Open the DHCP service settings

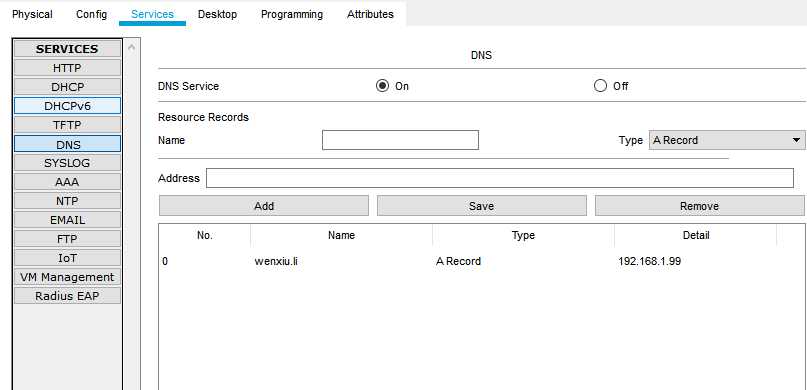pyautogui.click(x=67, y=87)
